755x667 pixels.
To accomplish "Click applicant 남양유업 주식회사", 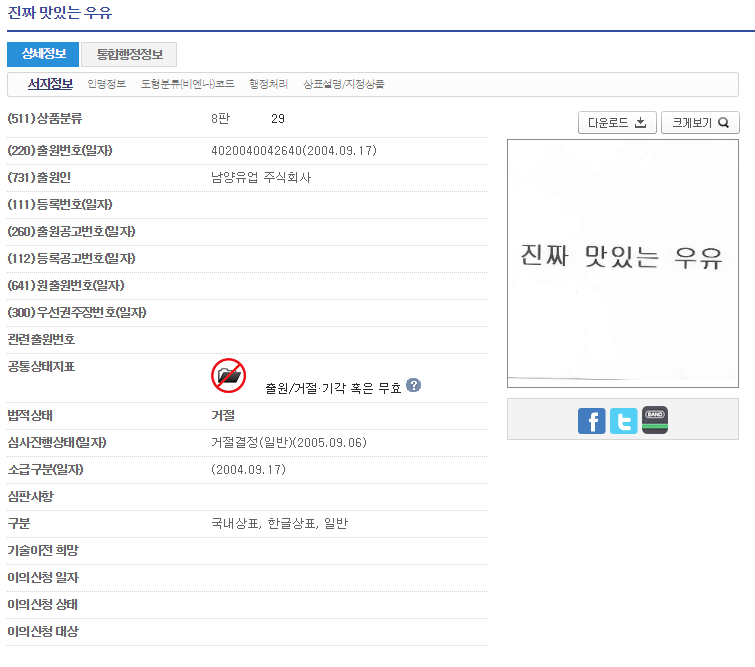I will pyautogui.click(x=261, y=178).
